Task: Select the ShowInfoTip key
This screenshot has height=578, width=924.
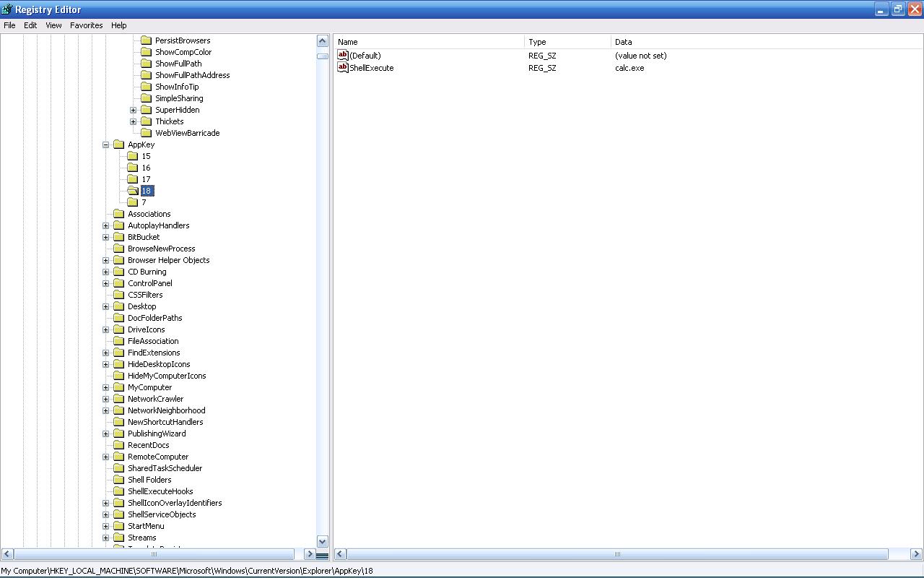Action: [x=177, y=87]
